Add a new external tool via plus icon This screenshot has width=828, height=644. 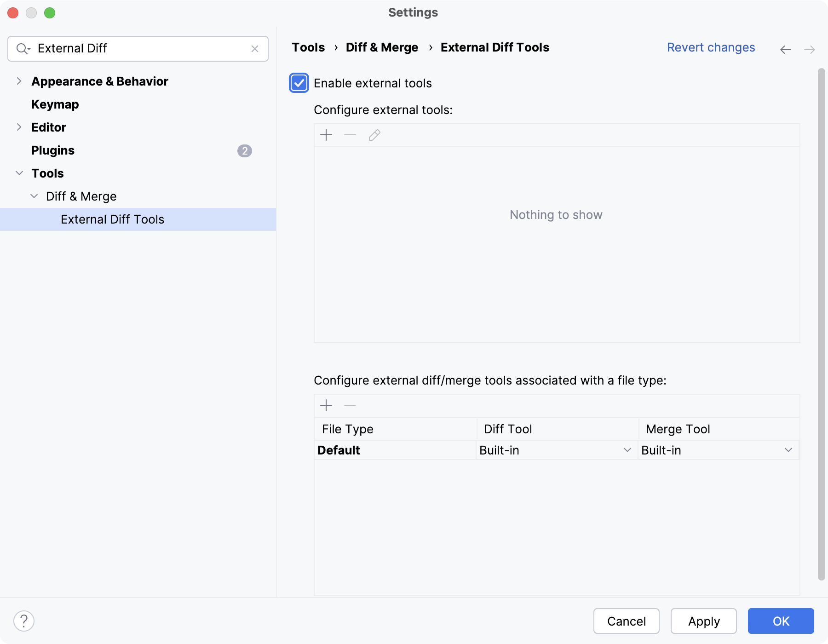coord(326,135)
